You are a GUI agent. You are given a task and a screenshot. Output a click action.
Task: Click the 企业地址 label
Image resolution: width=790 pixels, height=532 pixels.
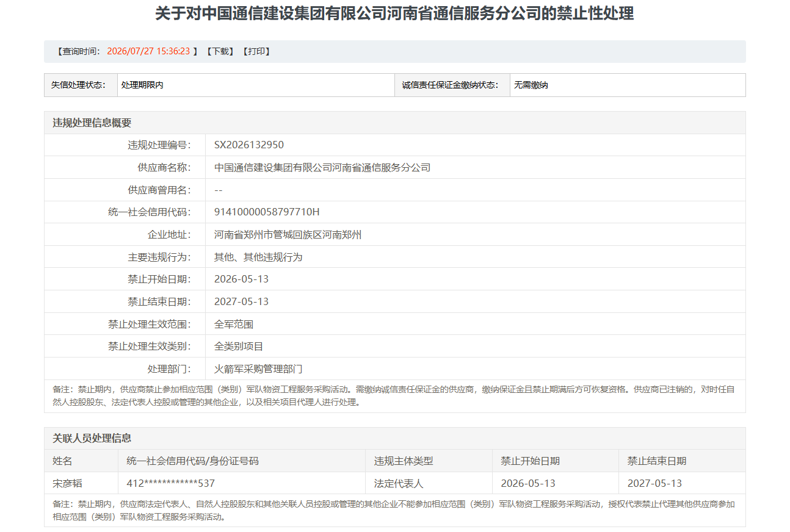point(169,234)
